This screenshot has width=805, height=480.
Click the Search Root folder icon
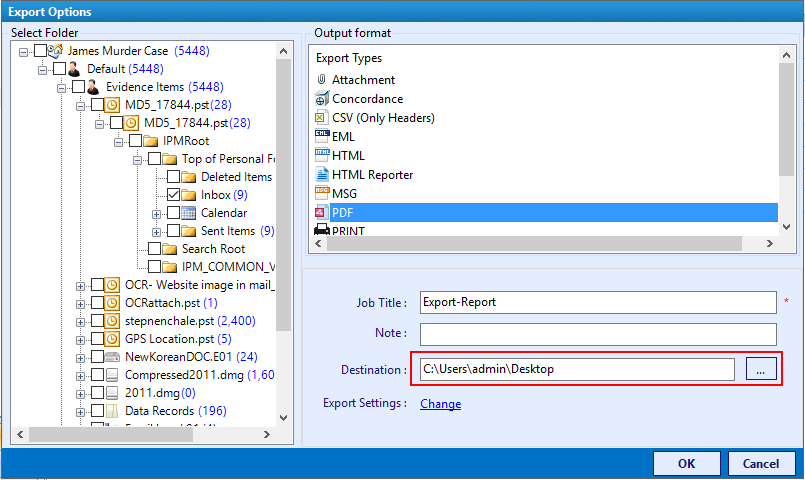pyautogui.click(x=169, y=249)
